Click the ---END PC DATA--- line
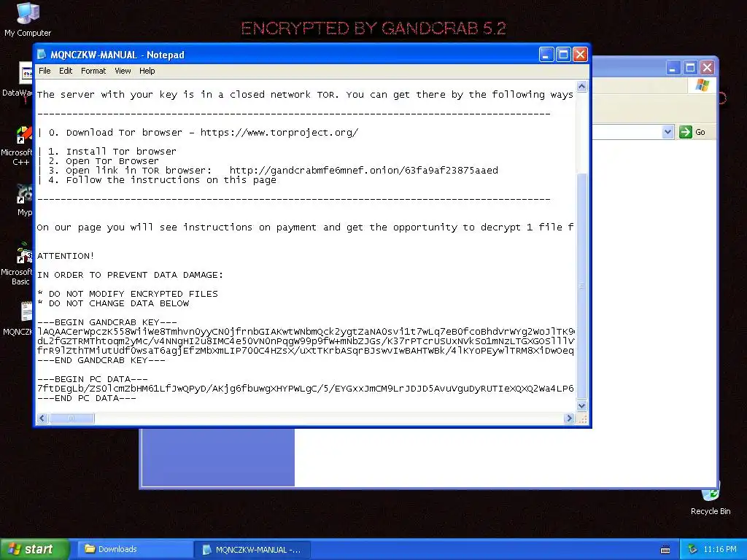 point(87,399)
